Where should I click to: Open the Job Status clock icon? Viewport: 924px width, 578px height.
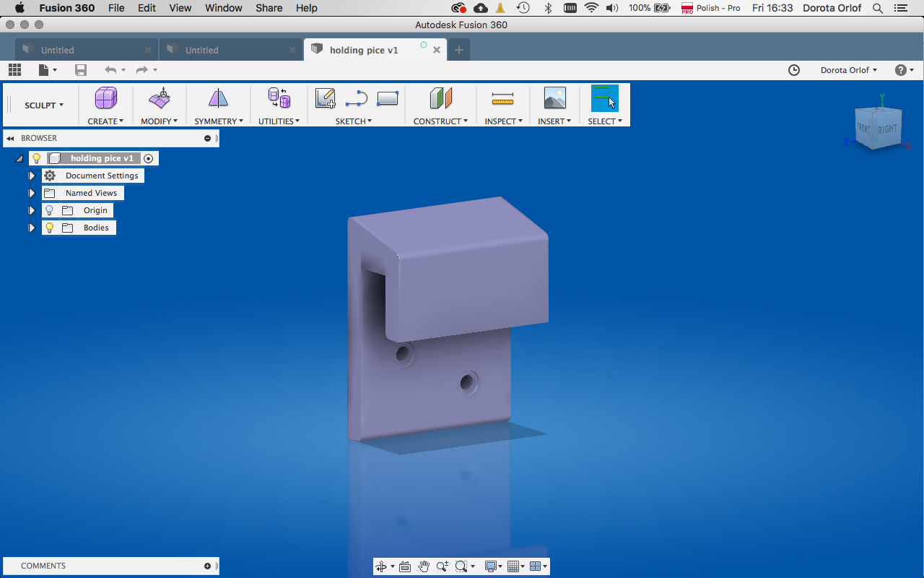click(x=794, y=70)
